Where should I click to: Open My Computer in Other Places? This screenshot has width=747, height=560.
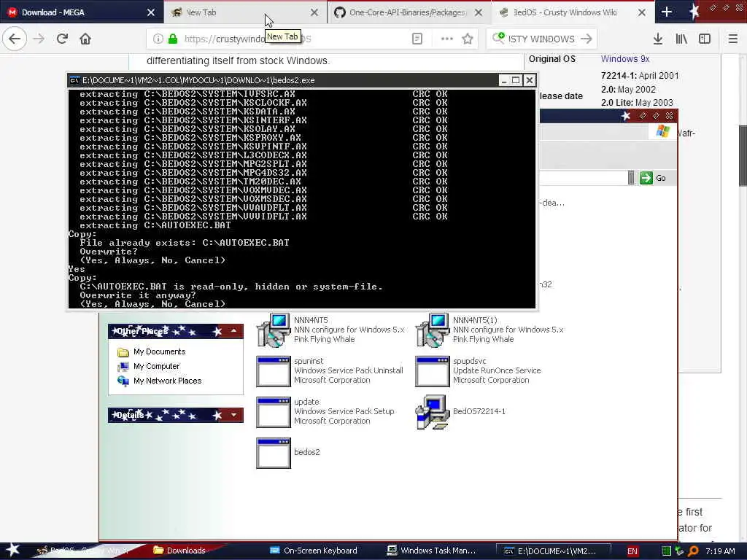click(x=156, y=366)
